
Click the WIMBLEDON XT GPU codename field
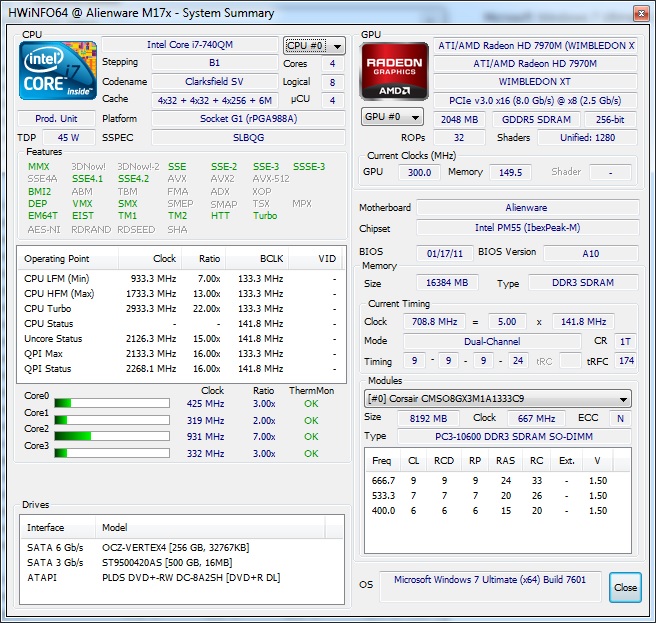tap(535, 82)
